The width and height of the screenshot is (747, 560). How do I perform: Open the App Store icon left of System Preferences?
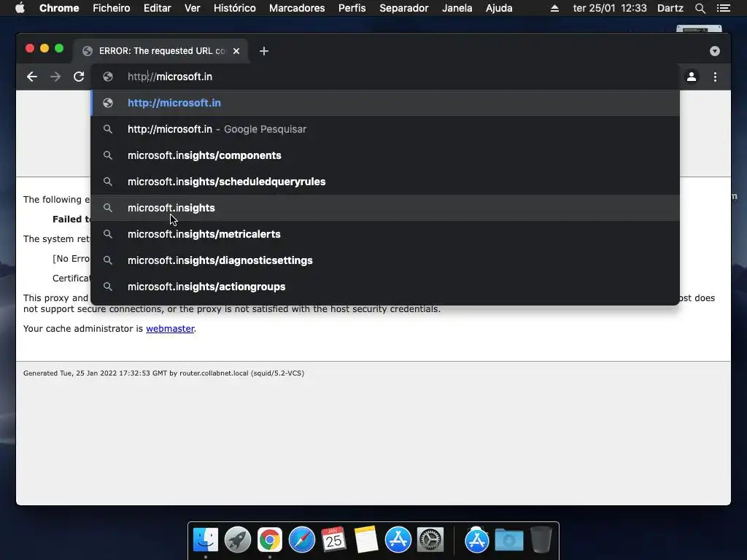(x=398, y=540)
